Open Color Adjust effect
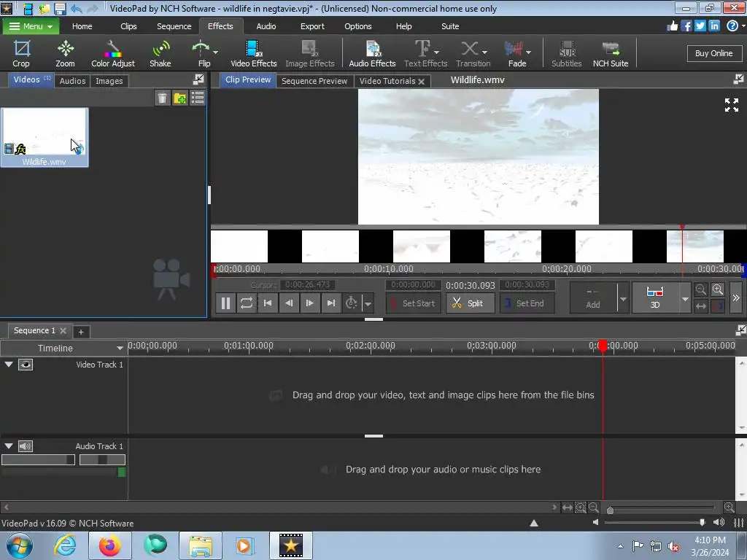The width and height of the screenshot is (747, 560). 113,54
